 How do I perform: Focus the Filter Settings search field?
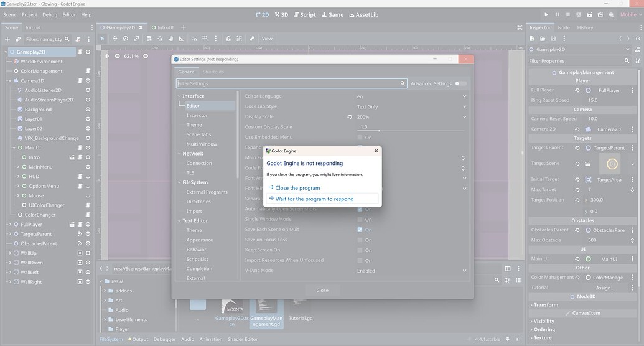point(291,83)
